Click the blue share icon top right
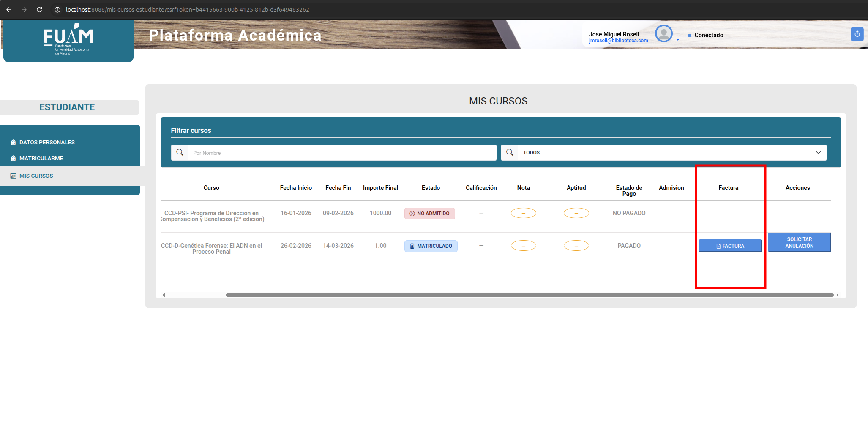 pyautogui.click(x=857, y=34)
